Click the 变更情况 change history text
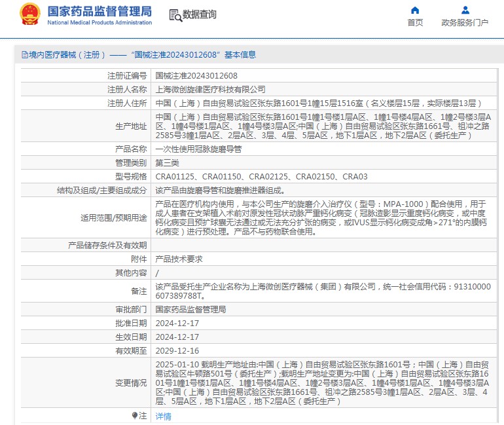This screenshot has width=504, height=425. click(323, 383)
